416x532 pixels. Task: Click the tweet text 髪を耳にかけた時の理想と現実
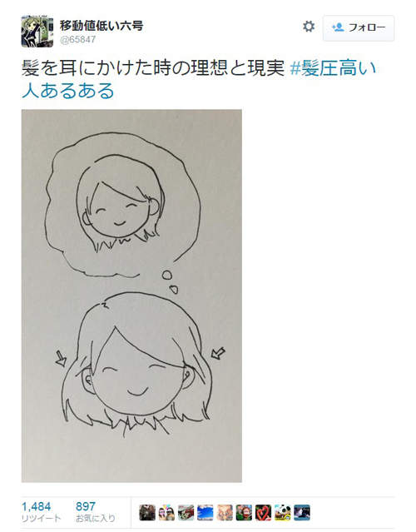point(152,69)
